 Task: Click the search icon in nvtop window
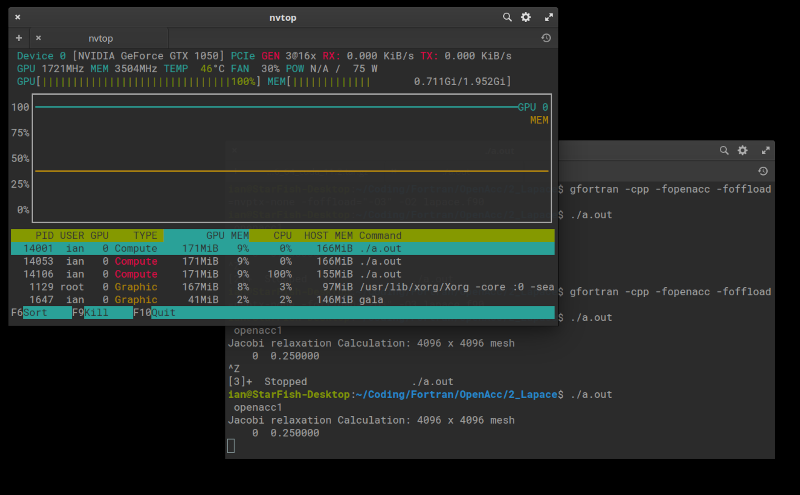click(507, 17)
